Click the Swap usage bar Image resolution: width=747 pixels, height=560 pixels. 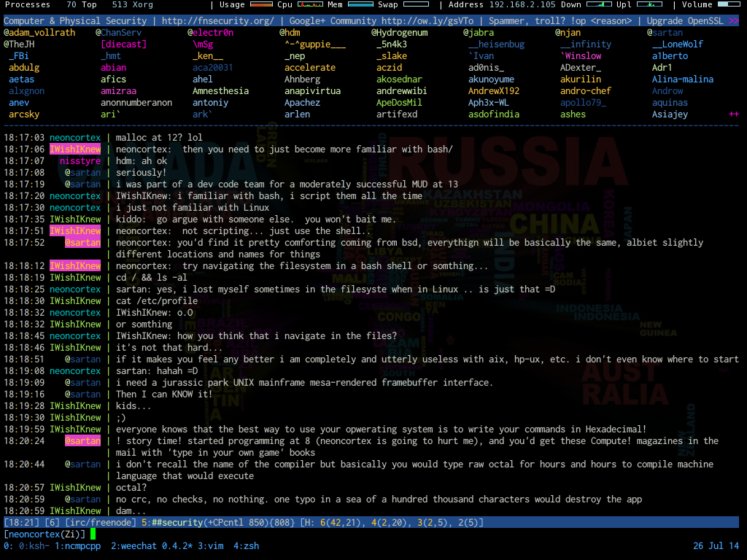416,4
